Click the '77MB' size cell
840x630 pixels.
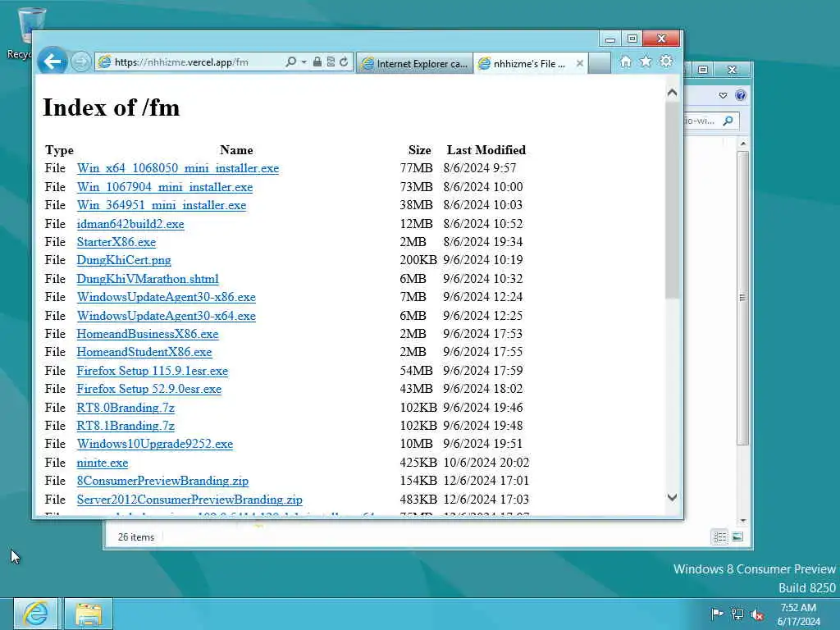click(x=416, y=168)
